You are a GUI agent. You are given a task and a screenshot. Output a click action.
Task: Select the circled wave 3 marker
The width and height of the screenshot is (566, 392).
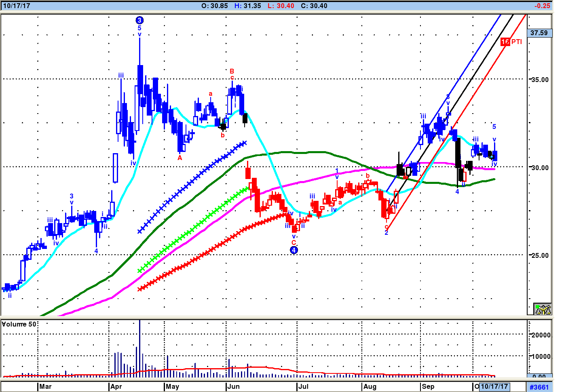tap(139, 20)
